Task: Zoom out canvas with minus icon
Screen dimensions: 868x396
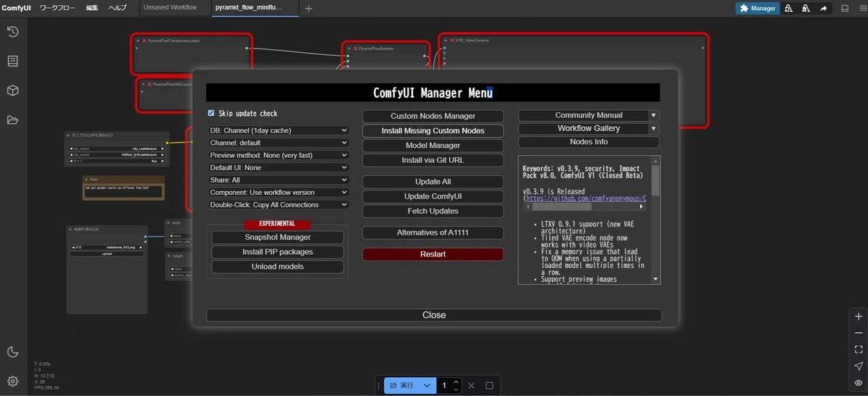Action: (859, 333)
